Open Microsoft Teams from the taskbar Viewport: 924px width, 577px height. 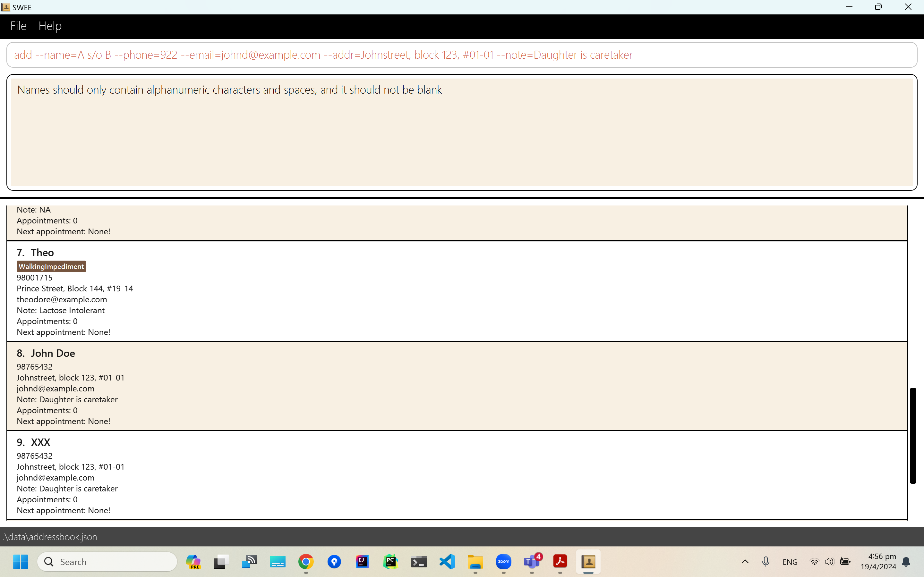[x=532, y=562]
